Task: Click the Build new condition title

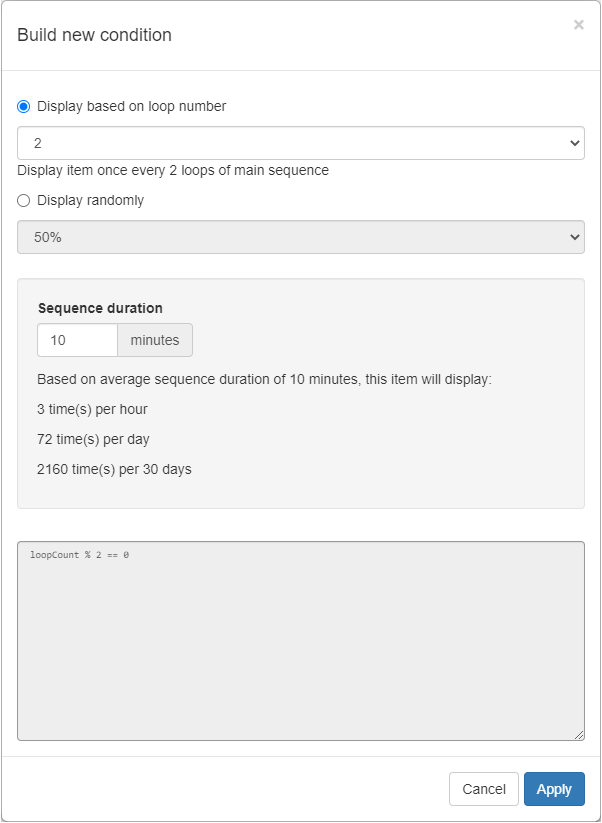Action: point(95,35)
